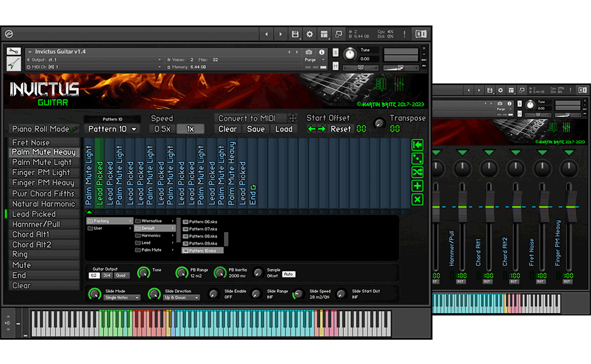Expand the User folder

coord(110,228)
